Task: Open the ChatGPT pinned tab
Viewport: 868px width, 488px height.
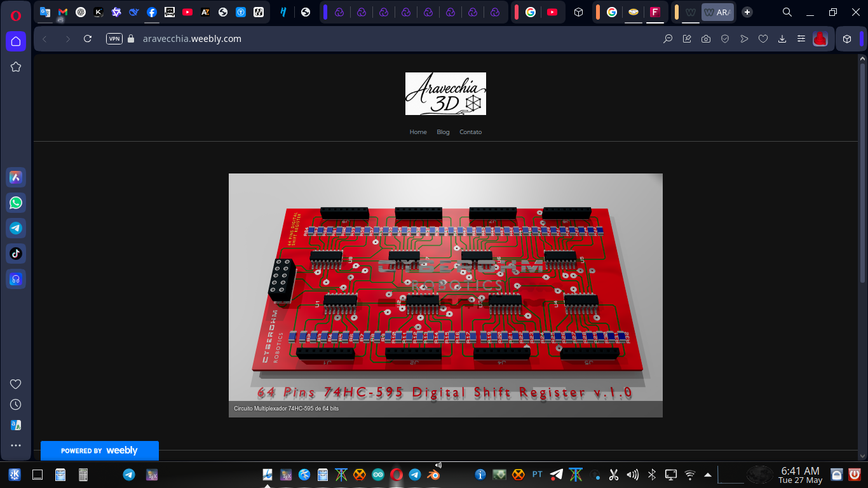Action: (81, 12)
